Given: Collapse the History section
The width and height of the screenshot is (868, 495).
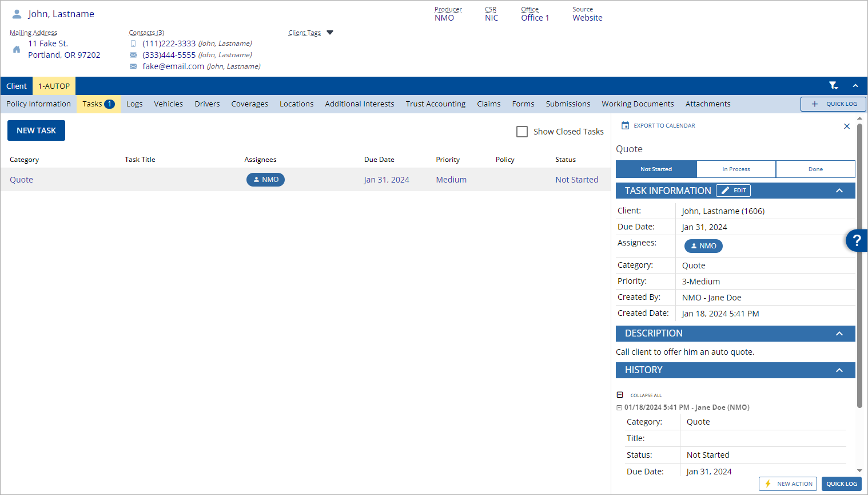Looking at the screenshot, I should (x=839, y=370).
